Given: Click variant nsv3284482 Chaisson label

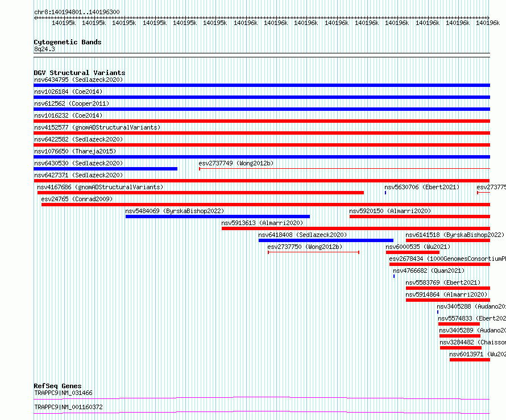Looking at the screenshot, I should [473, 342].
